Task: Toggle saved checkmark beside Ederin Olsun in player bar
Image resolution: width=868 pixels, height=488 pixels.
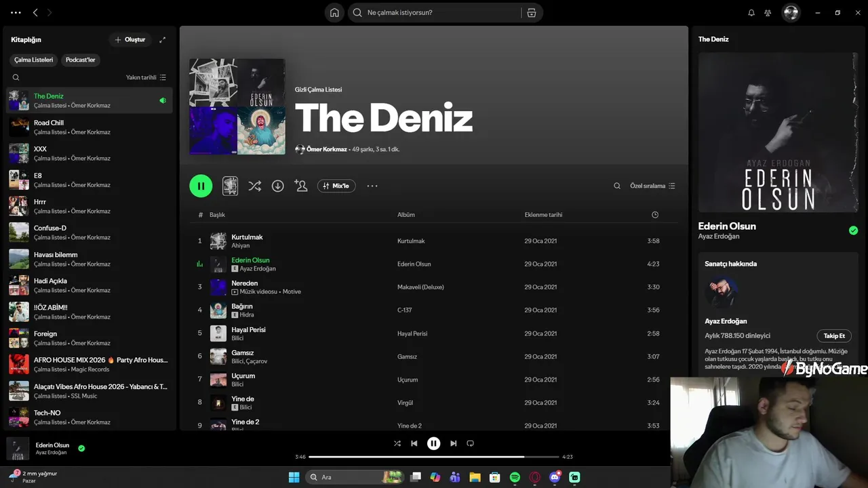Action: 81,448
